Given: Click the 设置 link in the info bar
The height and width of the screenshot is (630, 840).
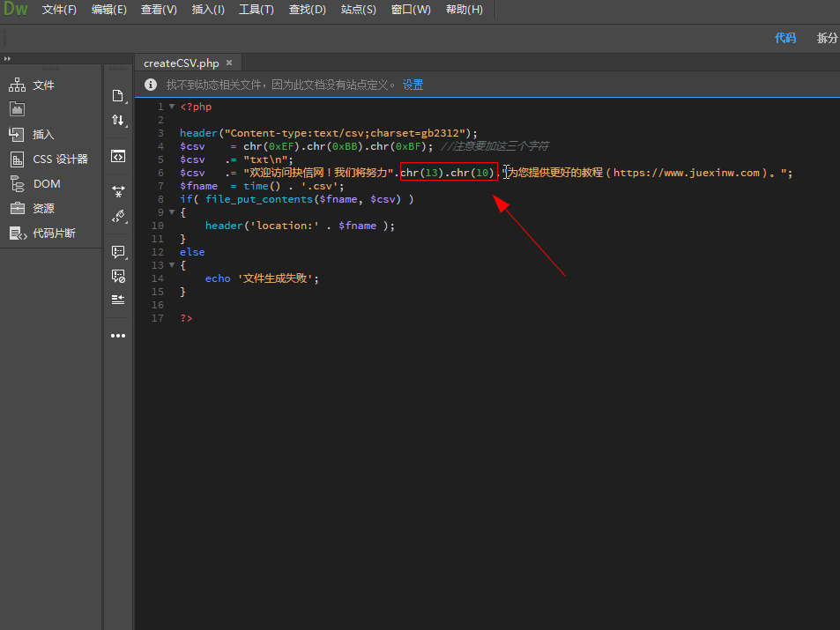Looking at the screenshot, I should coord(413,85).
